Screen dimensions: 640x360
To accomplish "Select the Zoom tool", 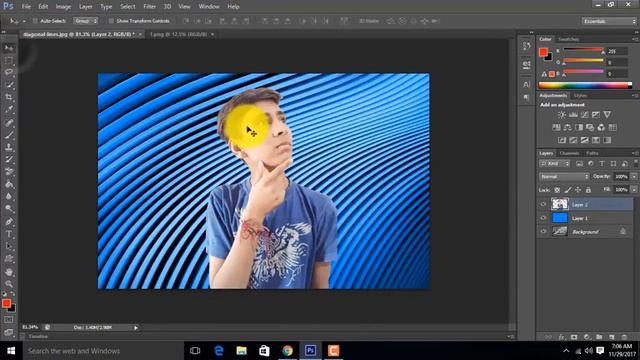I will click(9, 284).
